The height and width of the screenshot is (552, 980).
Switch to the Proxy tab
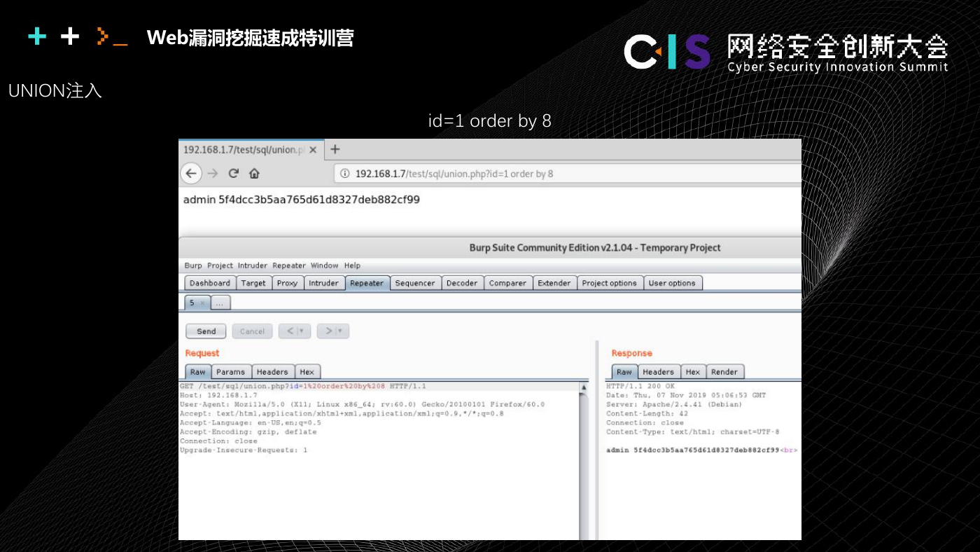click(287, 283)
